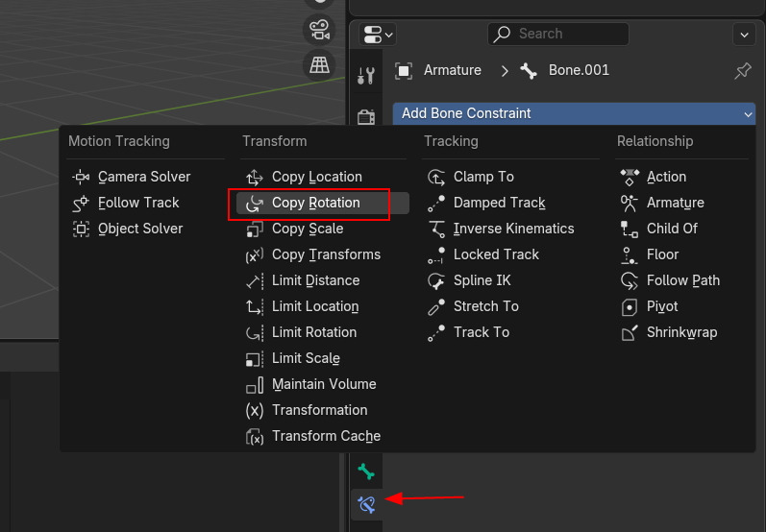
Task: Select Bone.001 in the breadcrumb path
Action: (579, 70)
